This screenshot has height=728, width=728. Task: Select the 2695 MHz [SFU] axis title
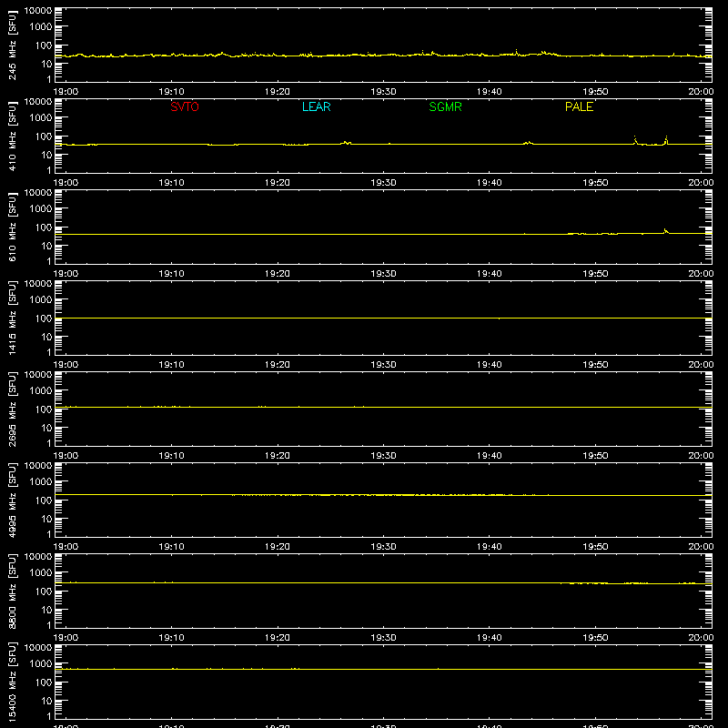13,409
